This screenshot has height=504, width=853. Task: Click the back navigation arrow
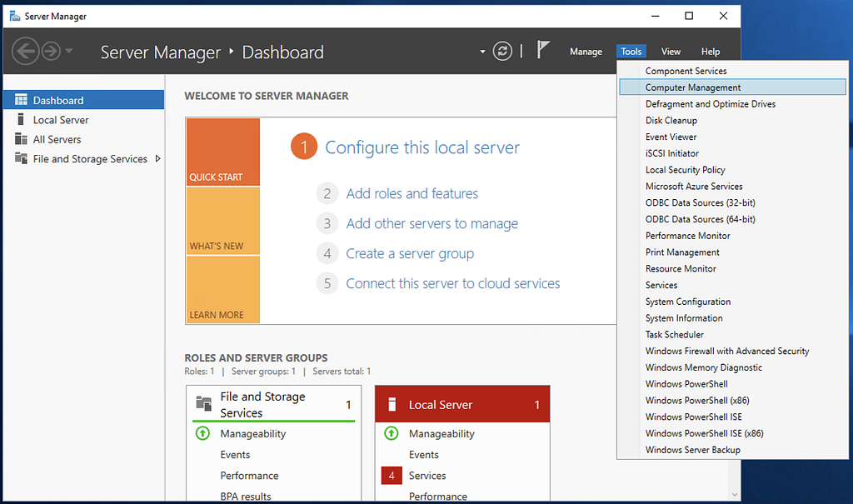[x=26, y=51]
